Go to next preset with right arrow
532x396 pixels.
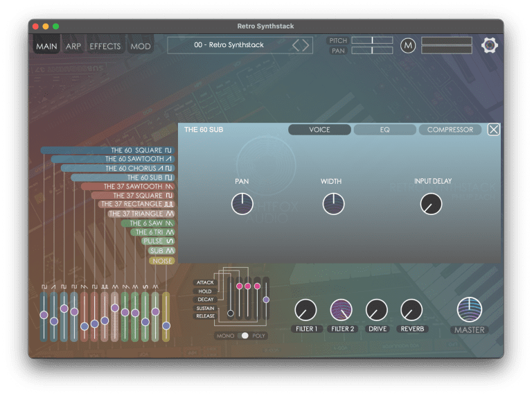(305, 46)
